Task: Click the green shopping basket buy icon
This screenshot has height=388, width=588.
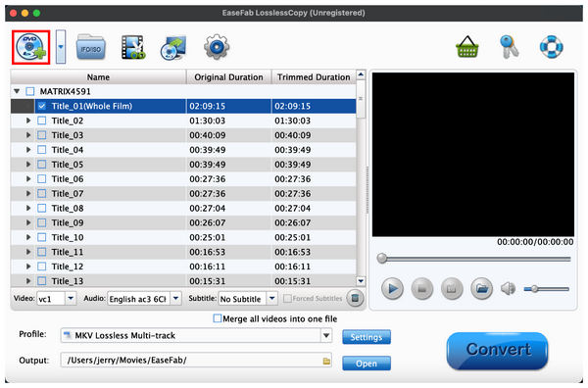Action: 467,47
